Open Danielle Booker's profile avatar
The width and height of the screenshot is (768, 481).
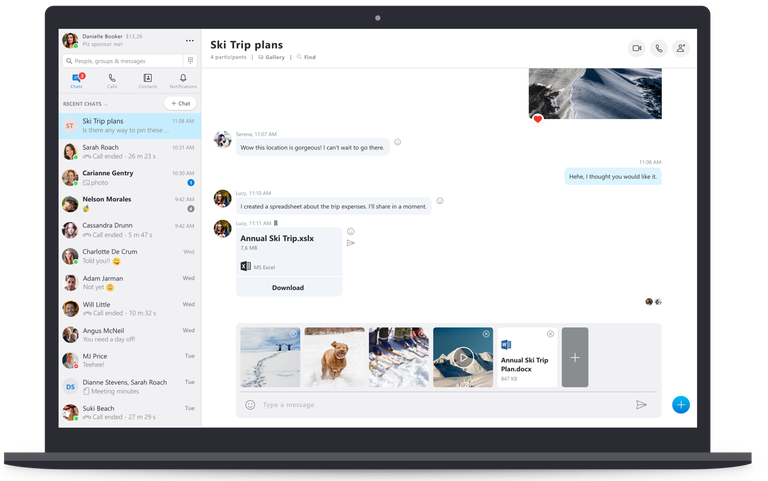(x=70, y=40)
